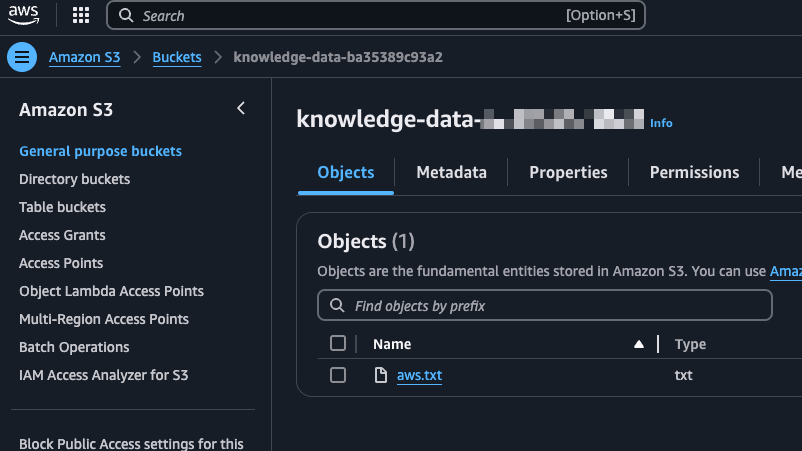Viewport: 802px width, 451px height.
Task: Open the Properties tab
Action: click(x=568, y=173)
